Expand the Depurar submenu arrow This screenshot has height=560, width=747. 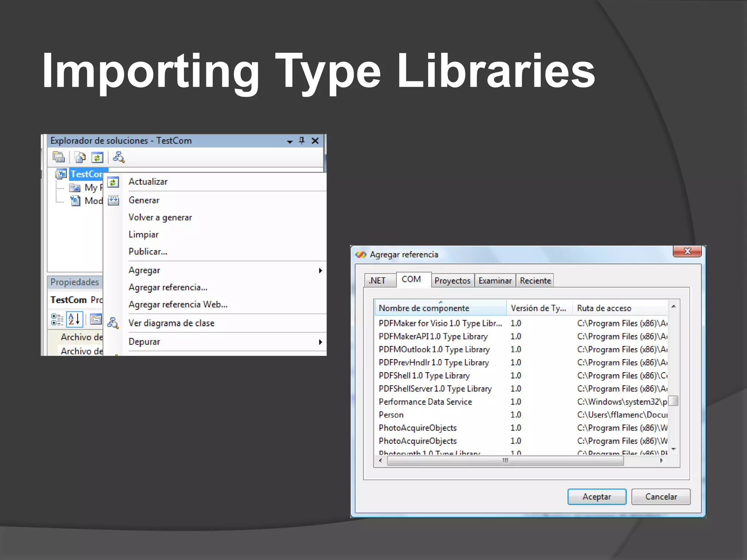point(320,342)
